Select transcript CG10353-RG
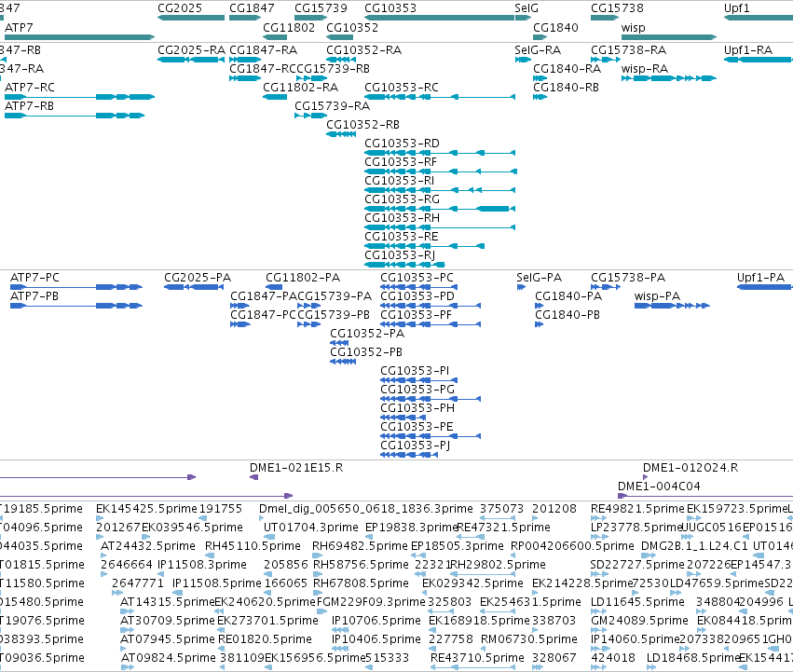The width and height of the screenshot is (793, 672). 440,209
